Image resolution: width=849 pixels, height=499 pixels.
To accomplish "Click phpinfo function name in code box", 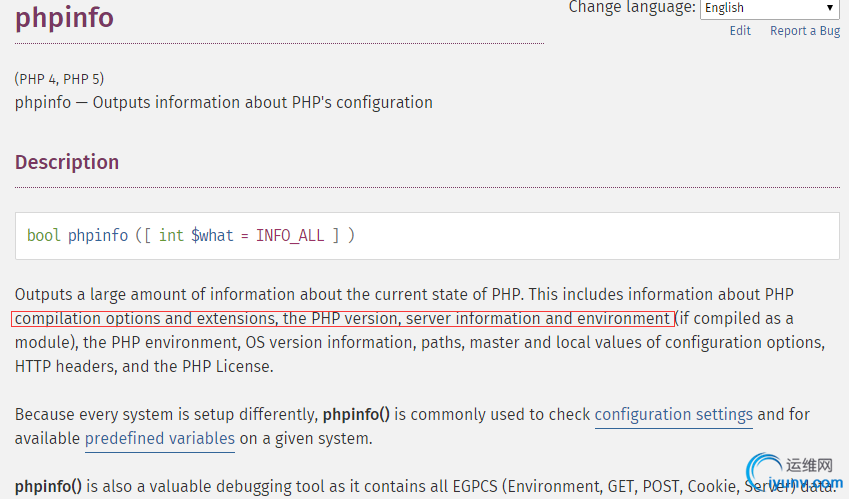I will click(x=97, y=236).
